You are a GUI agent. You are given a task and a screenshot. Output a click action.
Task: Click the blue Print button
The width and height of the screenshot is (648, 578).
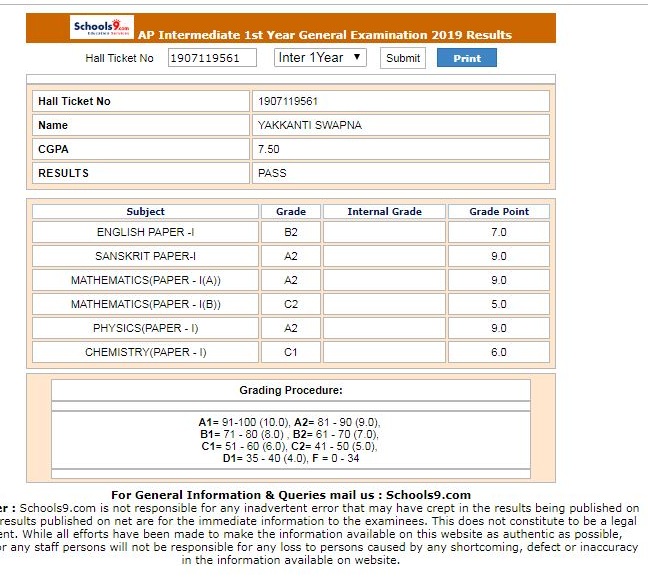click(x=467, y=58)
